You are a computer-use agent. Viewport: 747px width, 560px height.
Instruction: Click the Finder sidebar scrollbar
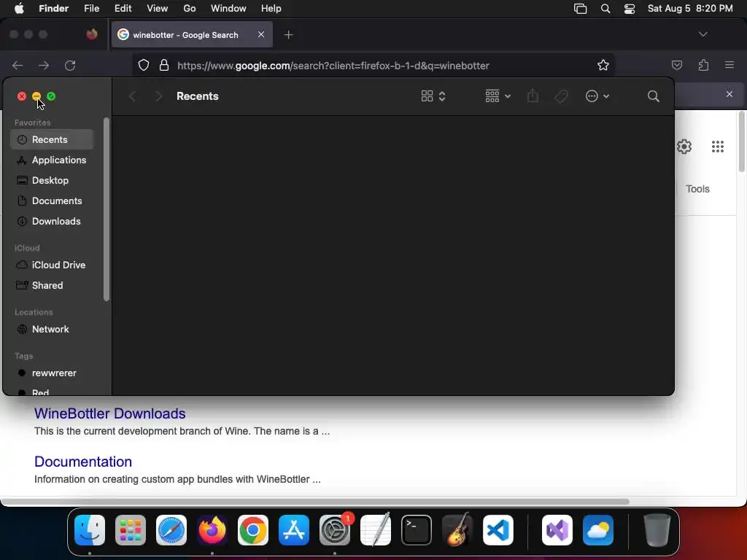click(x=107, y=209)
